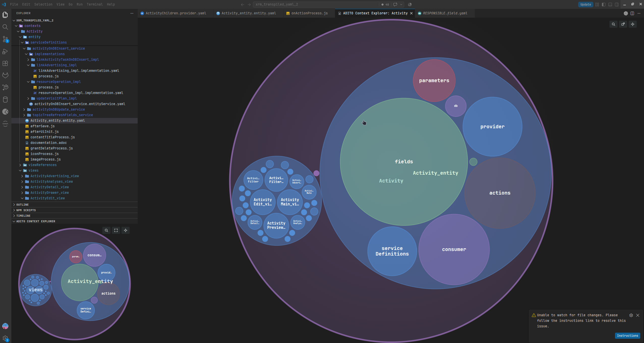Switch to ActivityChildren.provider.yaml tab
The height and width of the screenshot is (343, 644).
pos(176,13)
